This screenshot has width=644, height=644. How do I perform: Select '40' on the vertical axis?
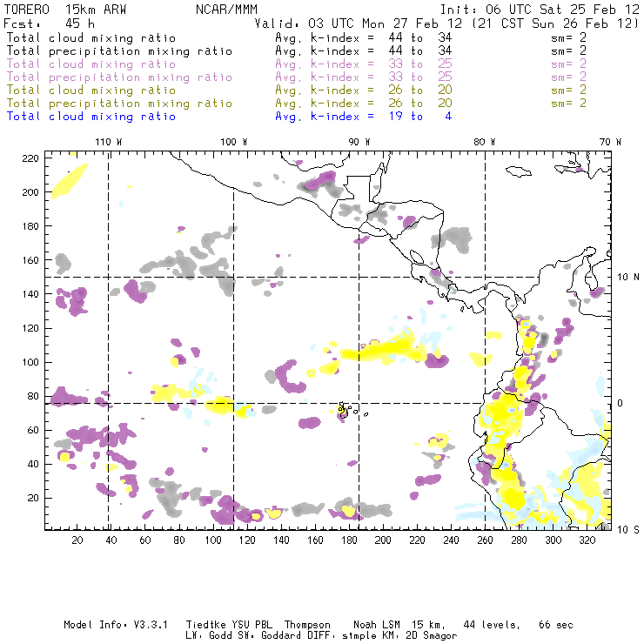click(33, 464)
